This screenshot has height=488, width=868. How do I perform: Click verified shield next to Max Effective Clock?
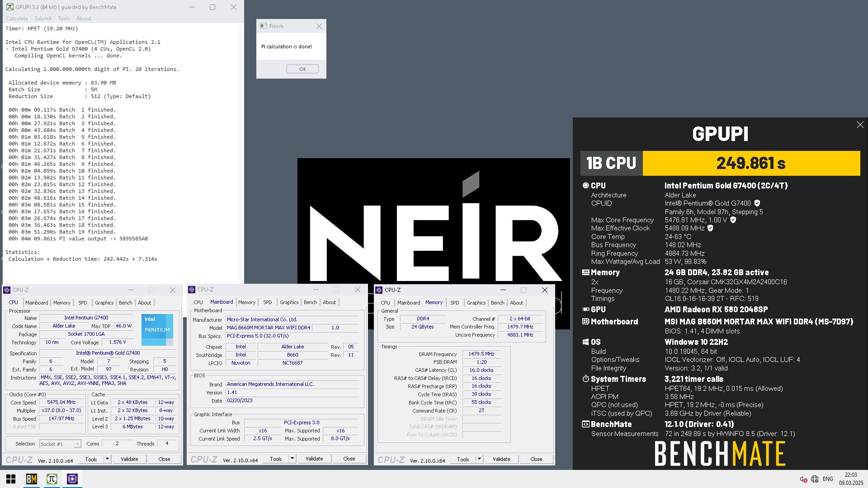coord(710,228)
